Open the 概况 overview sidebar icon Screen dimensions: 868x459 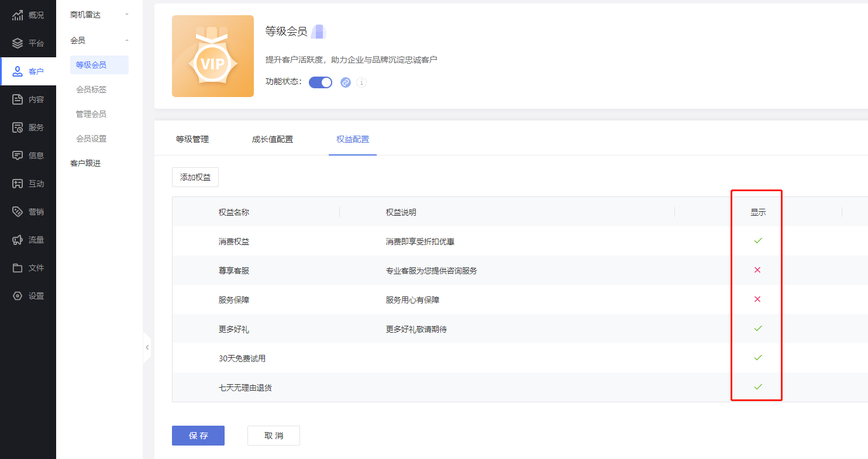[x=18, y=15]
